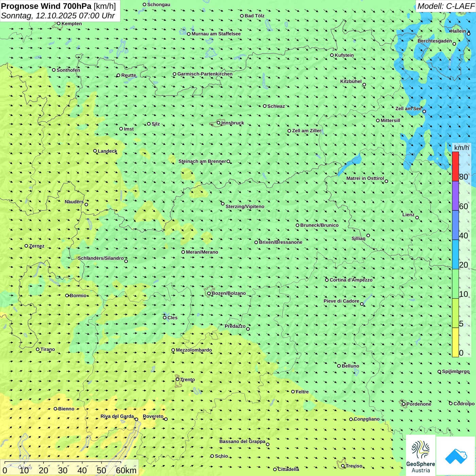Click the 'Berchtesgaden' label
Screen dimensions: 476x476
(x=435, y=41)
